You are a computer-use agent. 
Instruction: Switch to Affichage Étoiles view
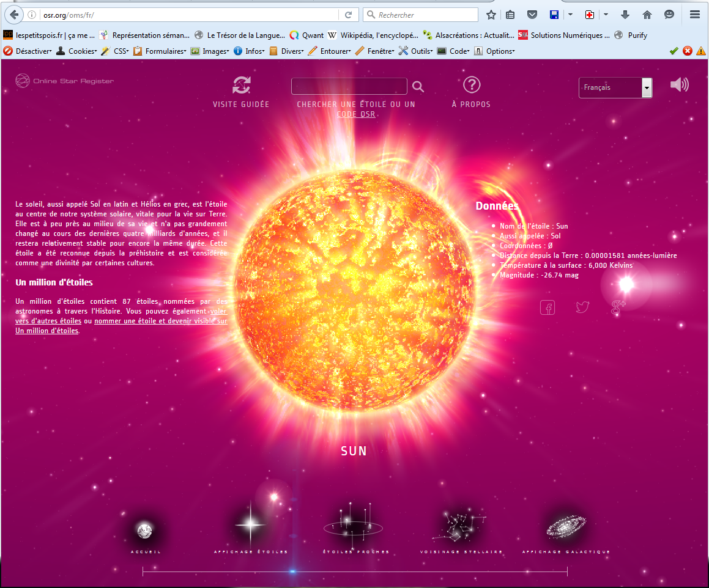click(x=250, y=524)
